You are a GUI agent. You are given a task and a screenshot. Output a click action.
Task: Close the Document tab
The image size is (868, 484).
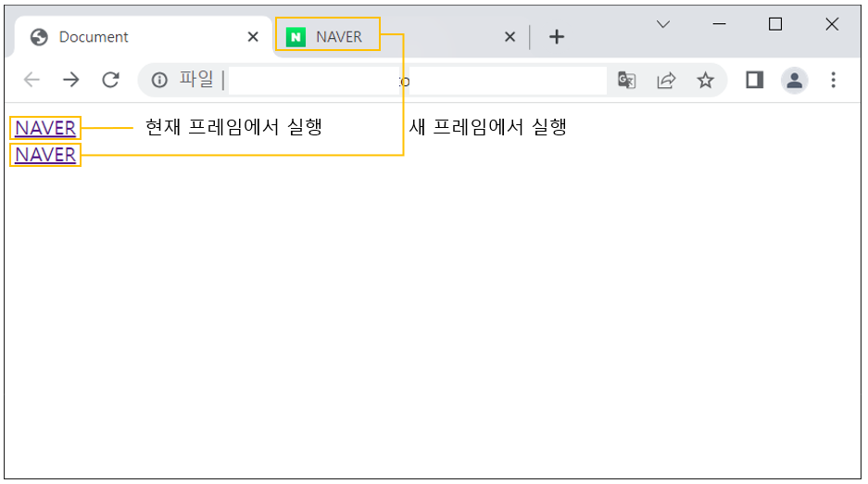click(x=253, y=37)
